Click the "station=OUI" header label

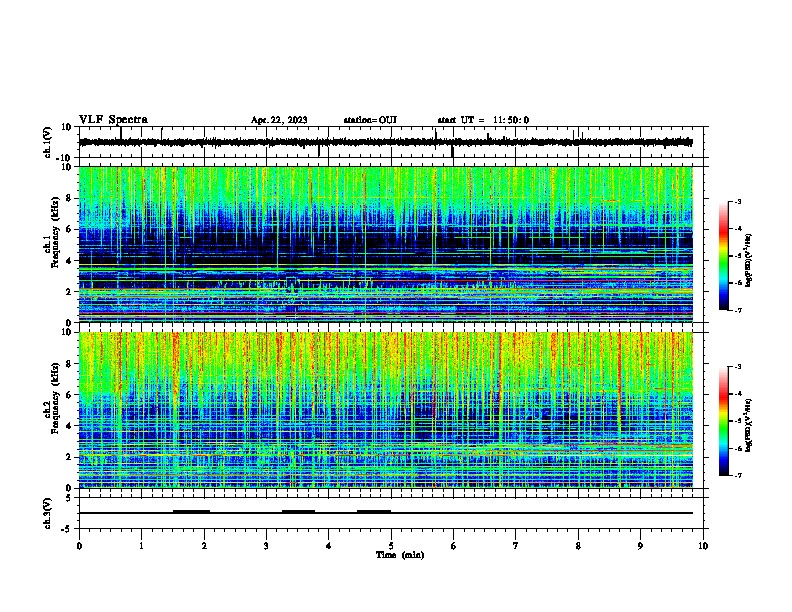(x=370, y=120)
